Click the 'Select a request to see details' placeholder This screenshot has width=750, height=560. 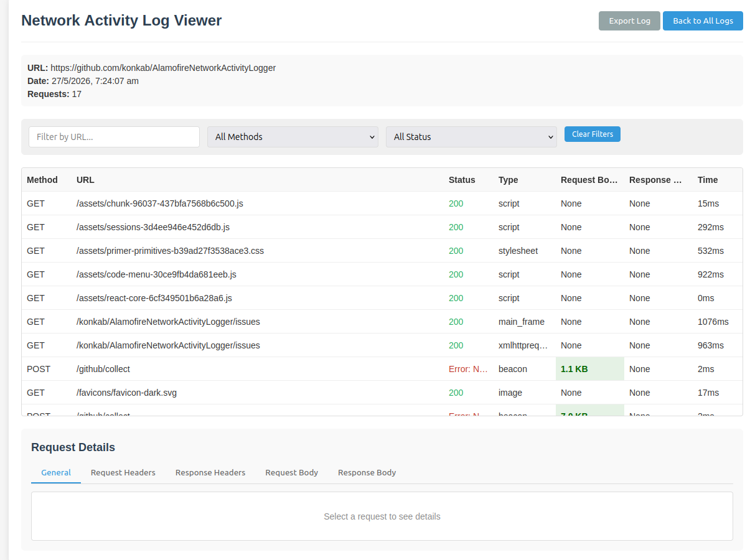382,516
